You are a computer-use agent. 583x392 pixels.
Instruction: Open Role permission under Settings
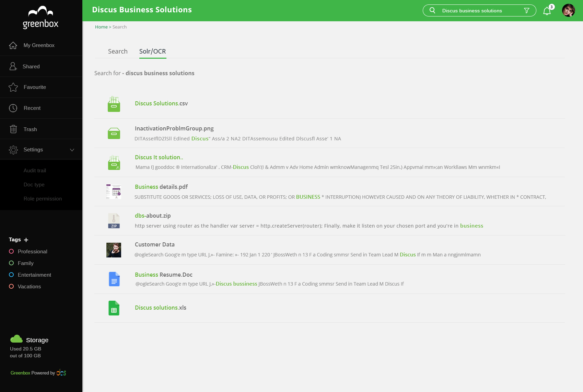click(43, 199)
